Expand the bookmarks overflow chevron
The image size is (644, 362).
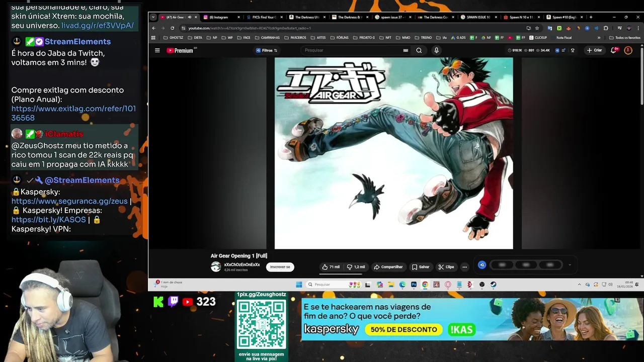[599, 38]
